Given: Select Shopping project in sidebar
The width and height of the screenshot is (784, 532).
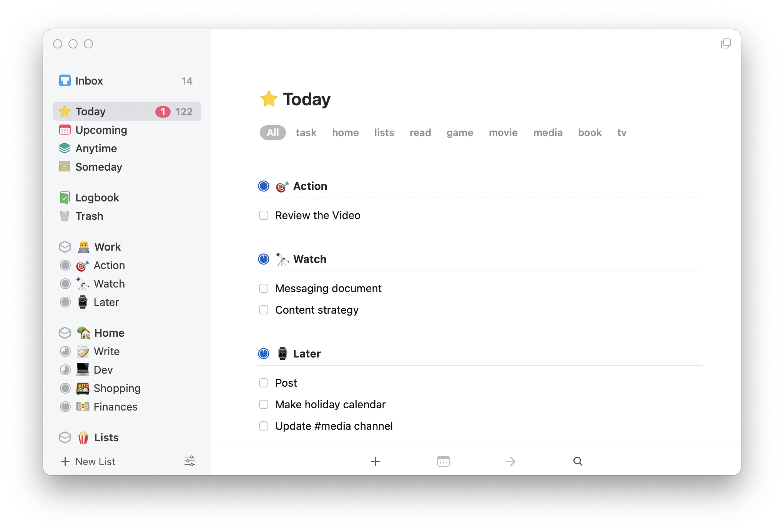Looking at the screenshot, I should (x=117, y=388).
